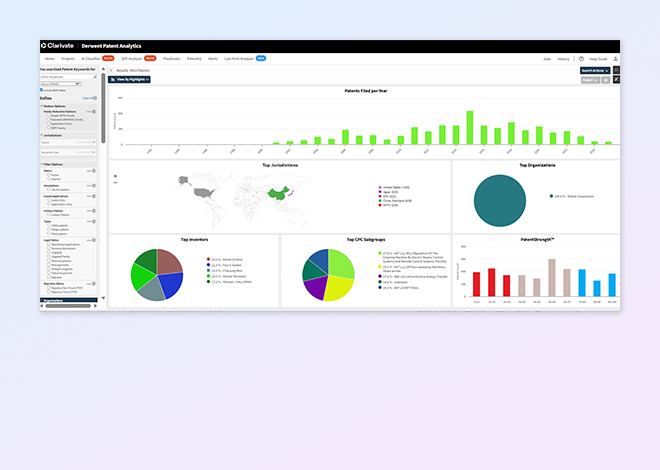This screenshot has height=470, width=660.
Task: Select Simple (EPO) Family radio option
Action: point(48,115)
